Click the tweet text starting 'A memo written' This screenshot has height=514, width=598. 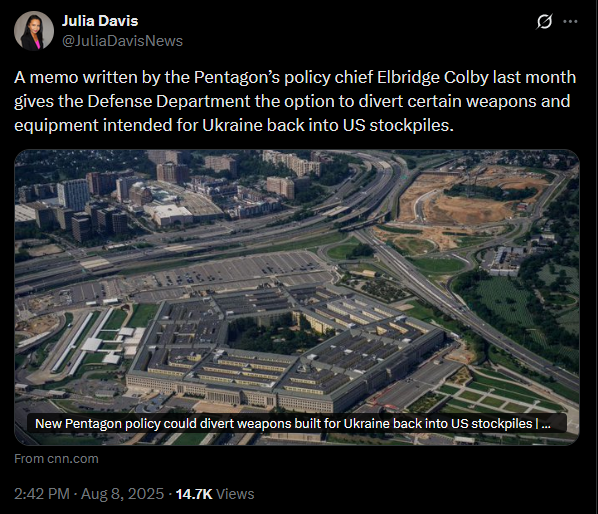(295, 101)
